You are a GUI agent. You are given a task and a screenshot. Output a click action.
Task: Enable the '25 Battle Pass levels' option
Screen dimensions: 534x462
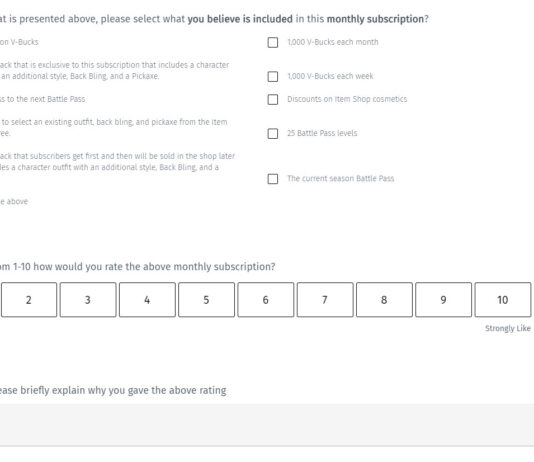point(272,133)
